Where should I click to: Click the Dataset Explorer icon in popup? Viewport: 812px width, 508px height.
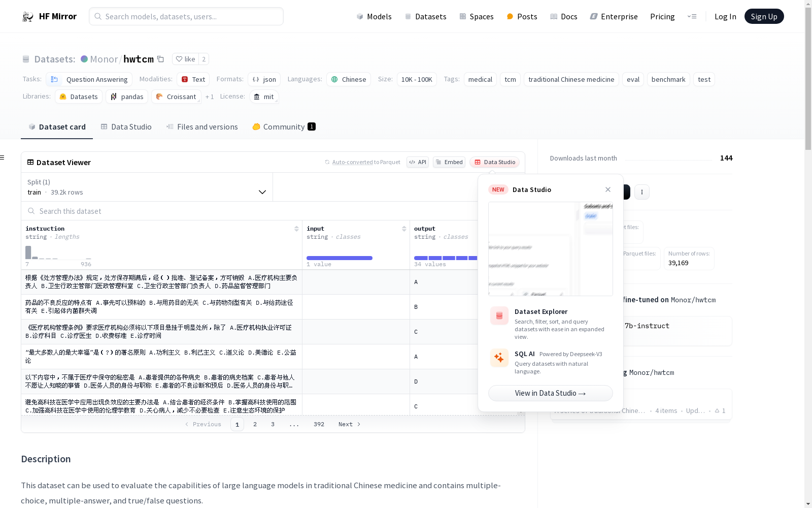pyautogui.click(x=499, y=315)
